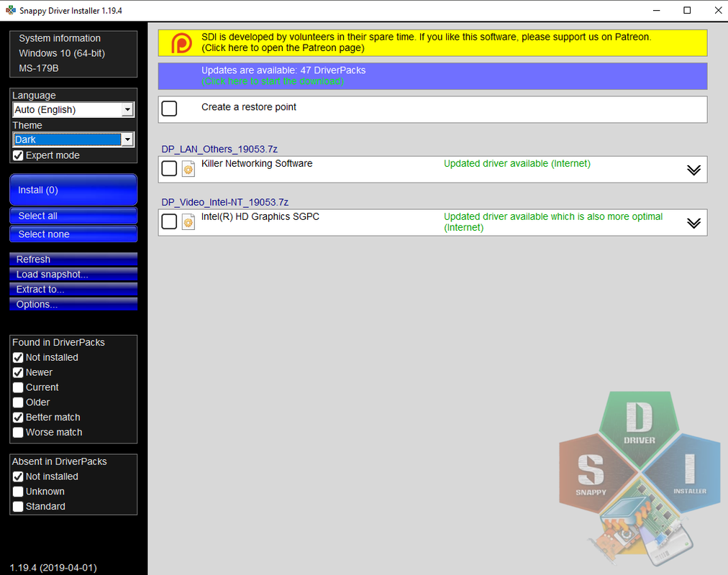Uncheck Not installed under Found in DriverPacks
Viewport: 728px width, 575px height.
(x=18, y=357)
